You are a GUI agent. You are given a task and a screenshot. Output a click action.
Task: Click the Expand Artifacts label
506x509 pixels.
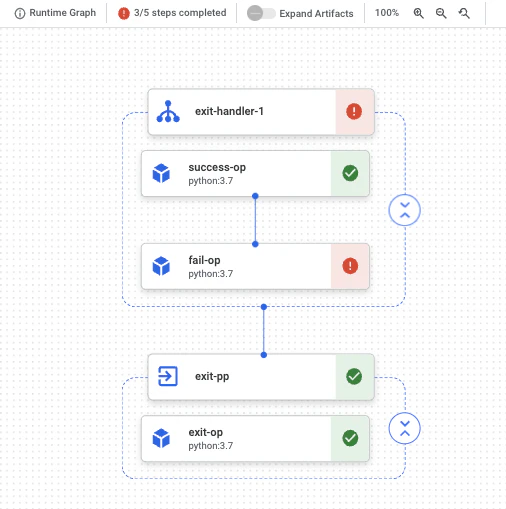[316, 14]
